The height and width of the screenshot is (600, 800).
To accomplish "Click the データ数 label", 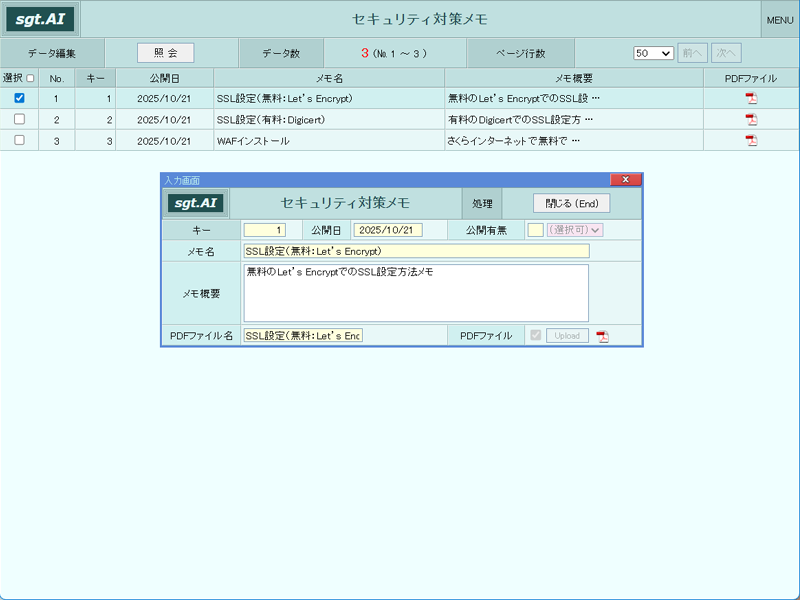I will pyautogui.click(x=281, y=53).
